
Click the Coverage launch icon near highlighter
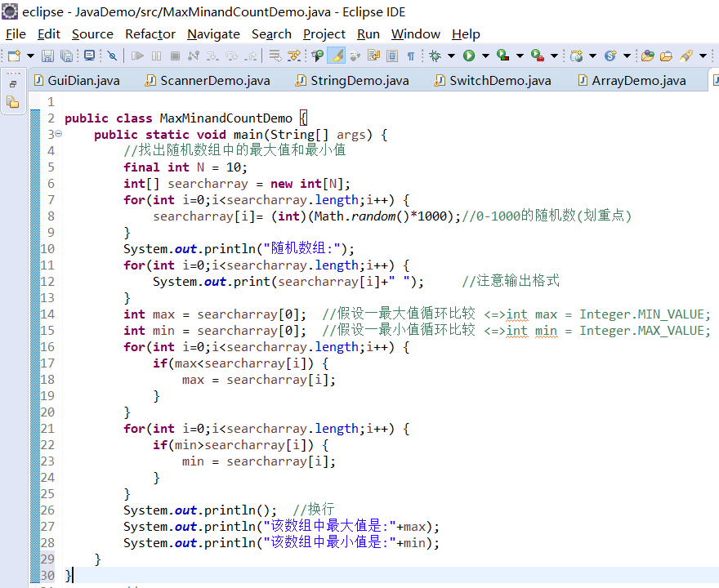(317, 56)
